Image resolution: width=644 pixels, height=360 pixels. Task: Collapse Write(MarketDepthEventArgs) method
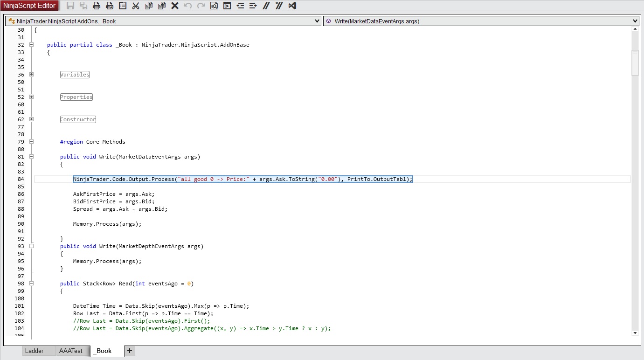(32, 246)
